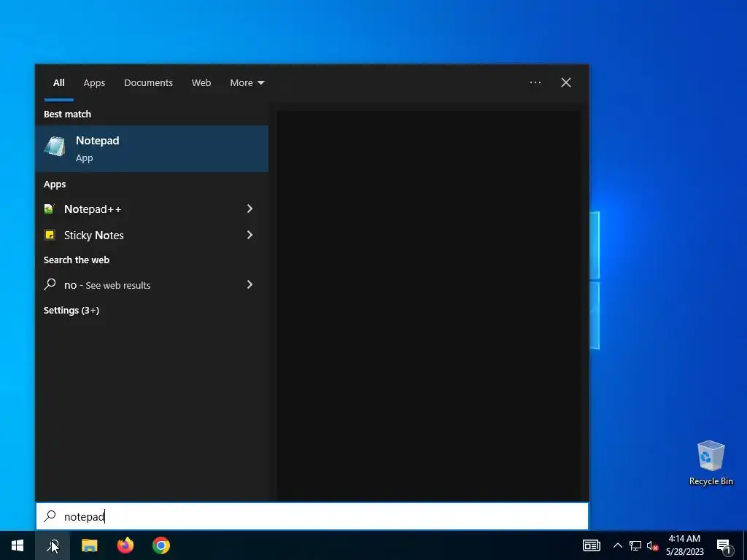Switch to the Documents filter tab
The height and width of the screenshot is (560, 747).
(x=149, y=83)
